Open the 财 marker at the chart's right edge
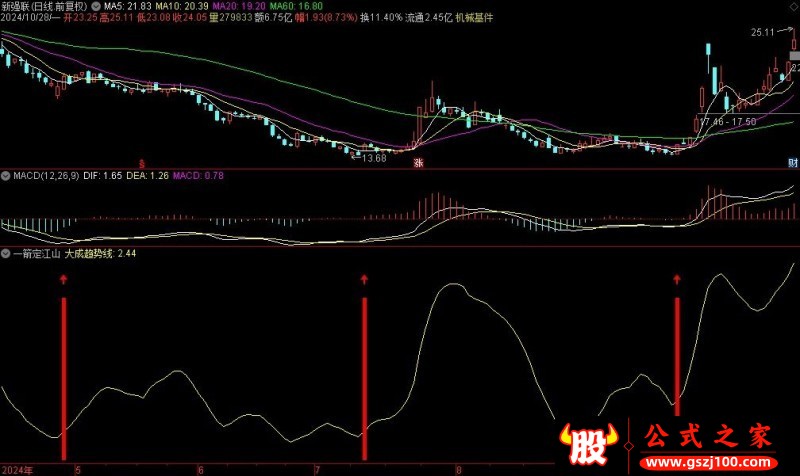 793,163
